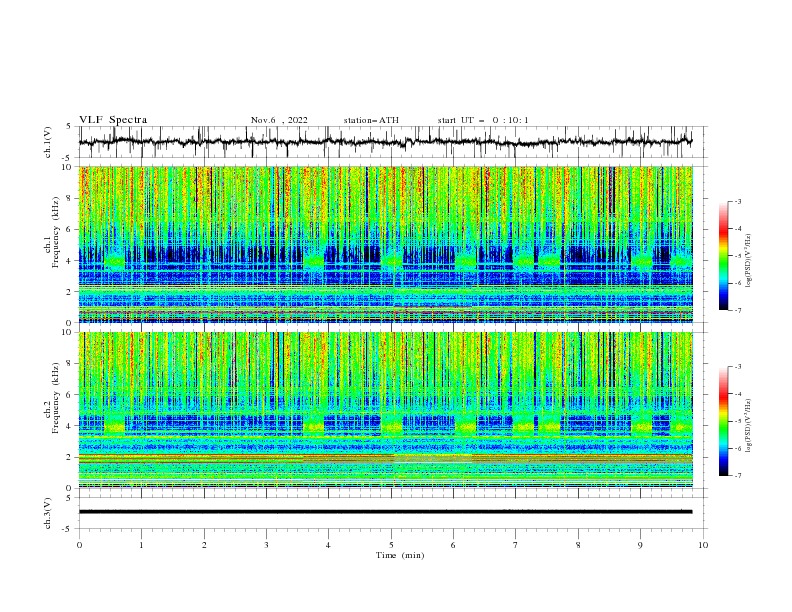Click the ch.1 color scale bar

[723, 256]
